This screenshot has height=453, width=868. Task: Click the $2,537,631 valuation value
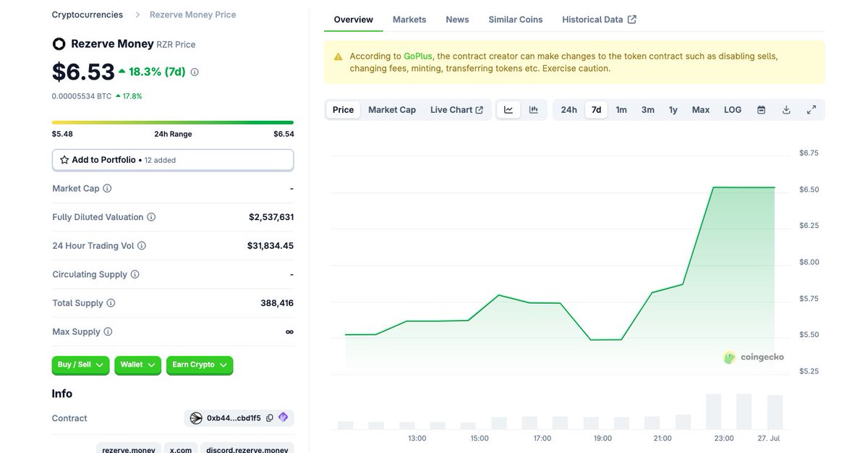(271, 217)
